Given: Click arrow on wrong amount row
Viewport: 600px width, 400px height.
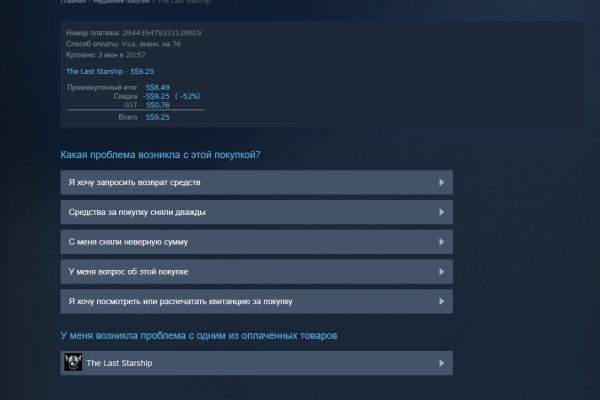Looking at the screenshot, I should tap(442, 242).
